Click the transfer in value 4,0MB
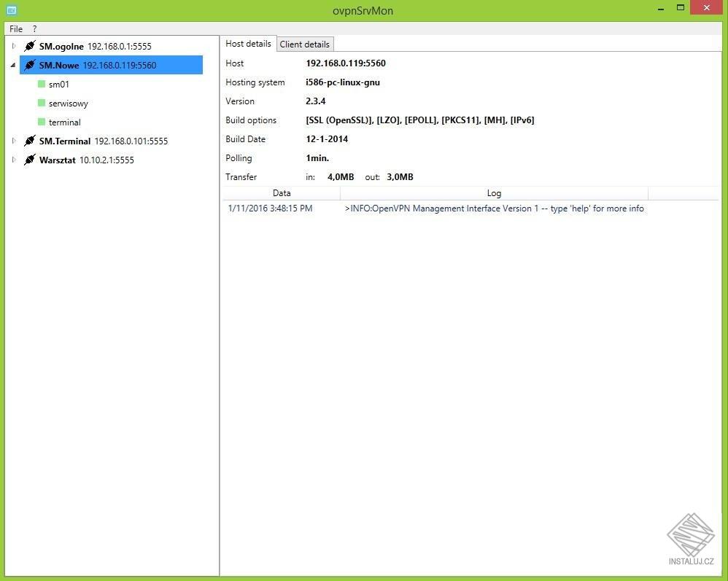The image size is (728, 581). coord(341,177)
